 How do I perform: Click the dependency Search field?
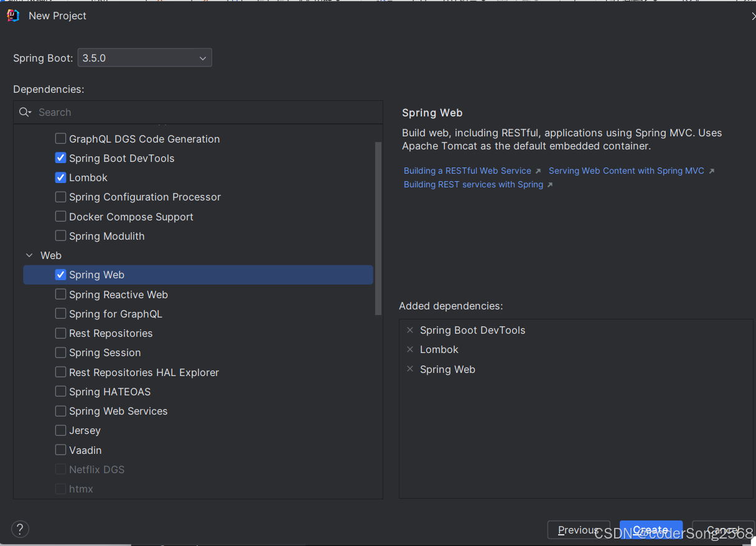coord(198,112)
